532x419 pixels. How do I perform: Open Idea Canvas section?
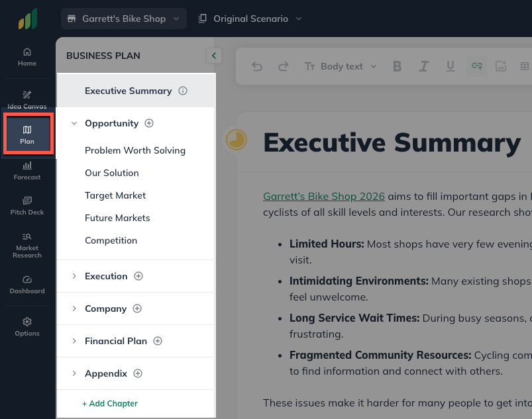click(x=27, y=100)
